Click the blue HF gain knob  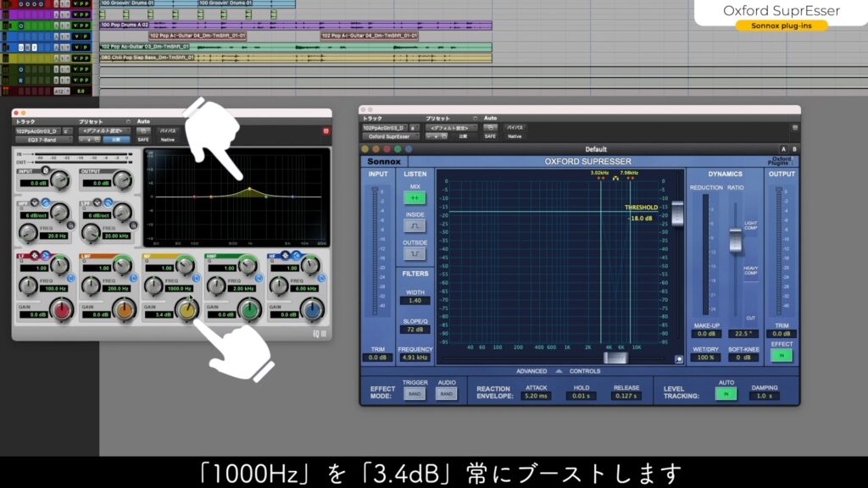coord(312,310)
